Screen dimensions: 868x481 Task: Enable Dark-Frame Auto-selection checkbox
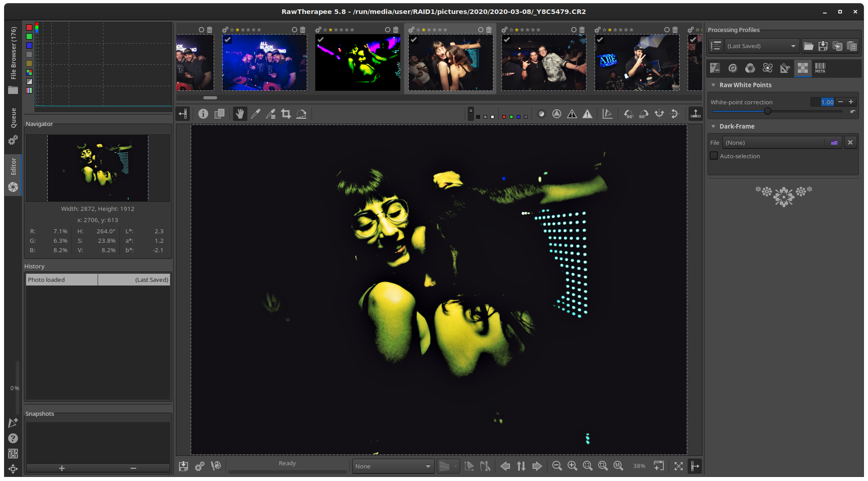coord(714,156)
